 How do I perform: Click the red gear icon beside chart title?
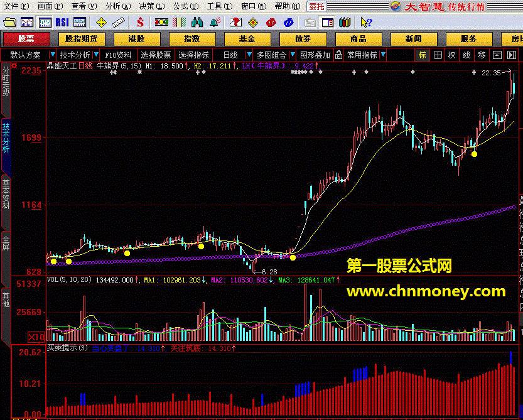tap(14, 65)
